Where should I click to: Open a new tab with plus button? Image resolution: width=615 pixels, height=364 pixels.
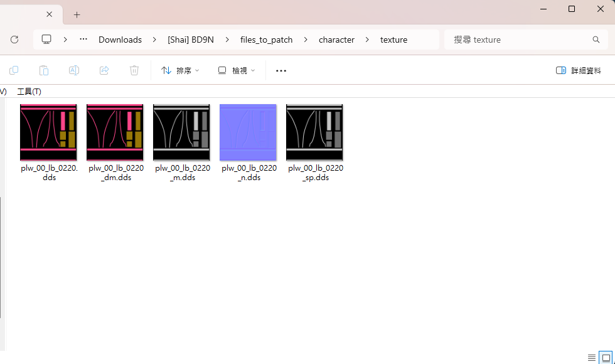pyautogui.click(x=77, y=14)
